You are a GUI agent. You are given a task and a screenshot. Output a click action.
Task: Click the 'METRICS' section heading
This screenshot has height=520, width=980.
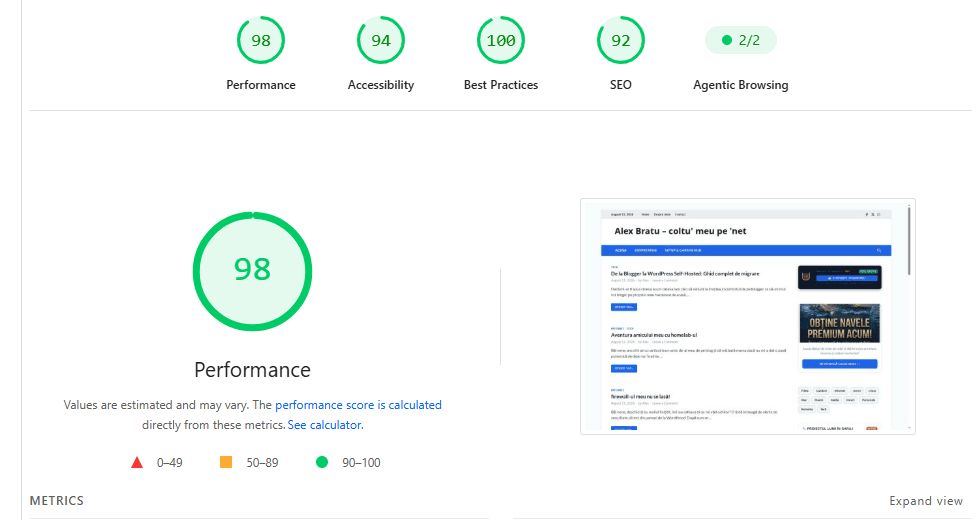tap(56, 501)
